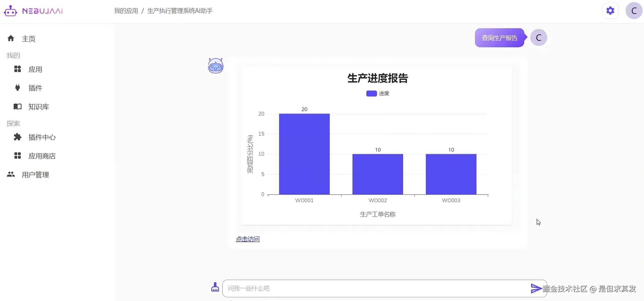Screen dimensions: 644x301
Task: Open the 应用商店 store icon
Action: pyautogui.click(x=17, y=156)
